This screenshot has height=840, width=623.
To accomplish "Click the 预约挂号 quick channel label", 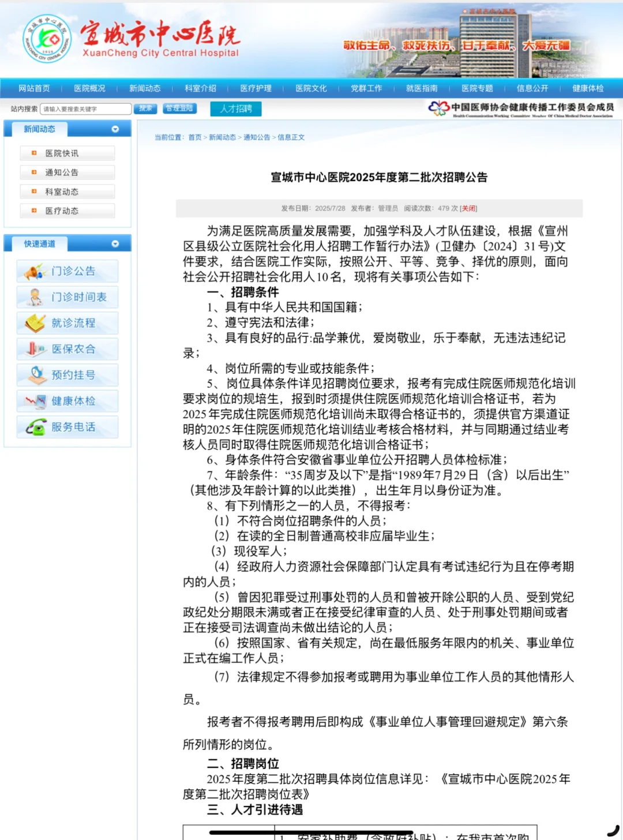I will coord(73,375).
